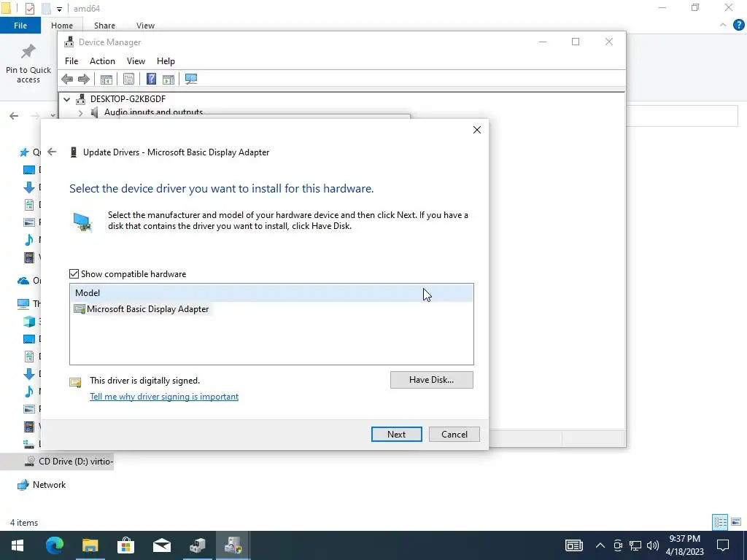Open Mail app from taskbar

pyautogui.click(x=161, y=545)
